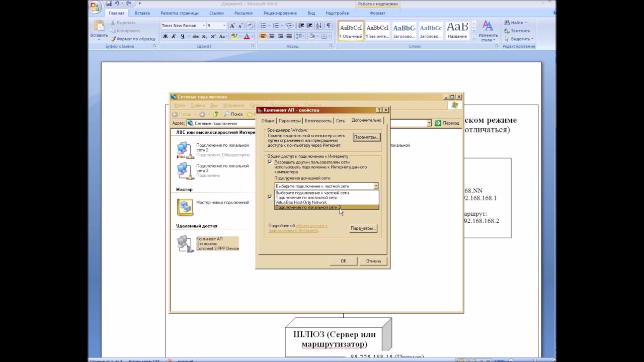This screenshot has height=362, width=644.
Task: Open font name dropdown Times New Roman
Action: tap(203, 26)
